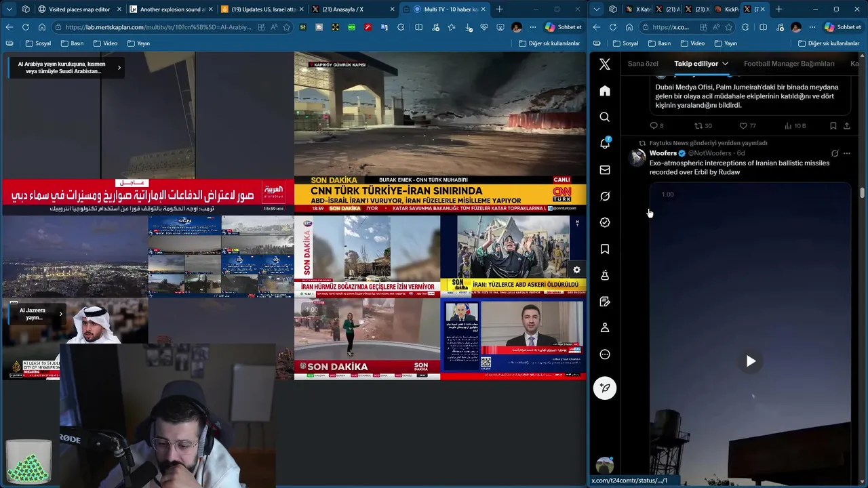This screenshot has width=868, height=488.
Task: Expand the Al Jazeera yayın chevron
Action: coord(61,314)
